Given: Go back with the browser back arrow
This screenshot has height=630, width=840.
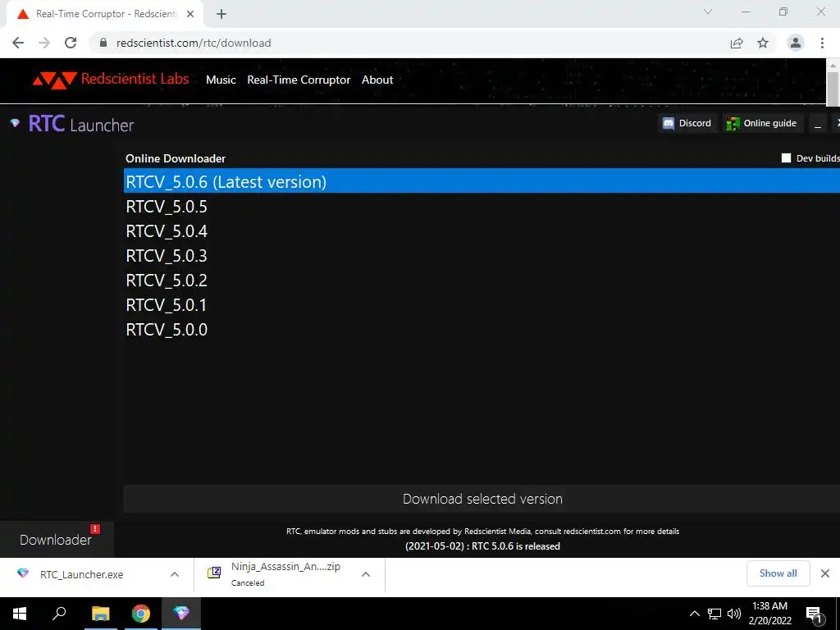Looking at the screenshot, I should 18,43.
